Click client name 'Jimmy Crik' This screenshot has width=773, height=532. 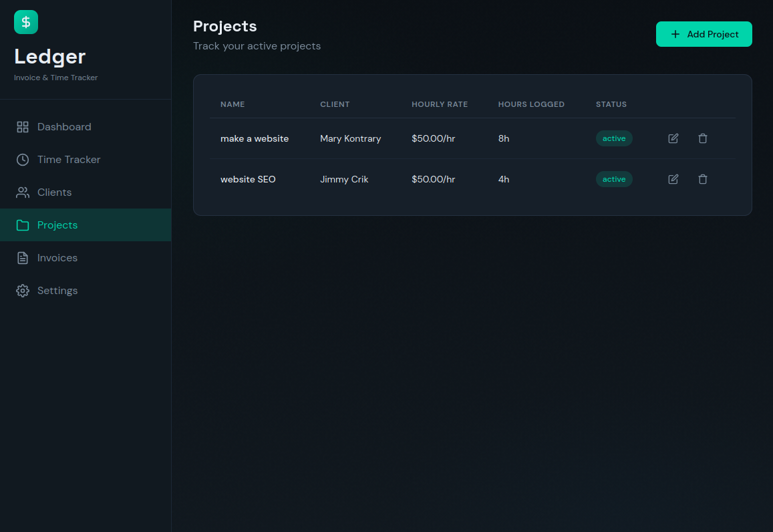[344, 180]
